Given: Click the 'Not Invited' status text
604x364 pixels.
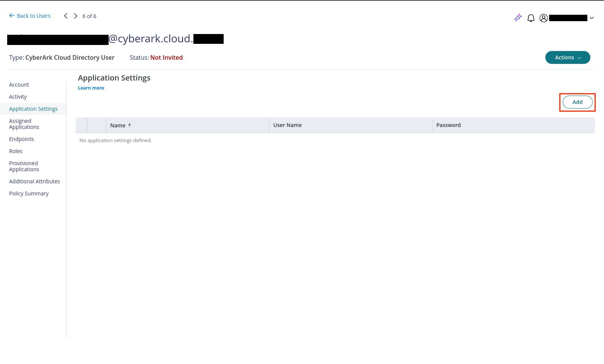Looking at the screenshot, I should click(x=167, y=57).
